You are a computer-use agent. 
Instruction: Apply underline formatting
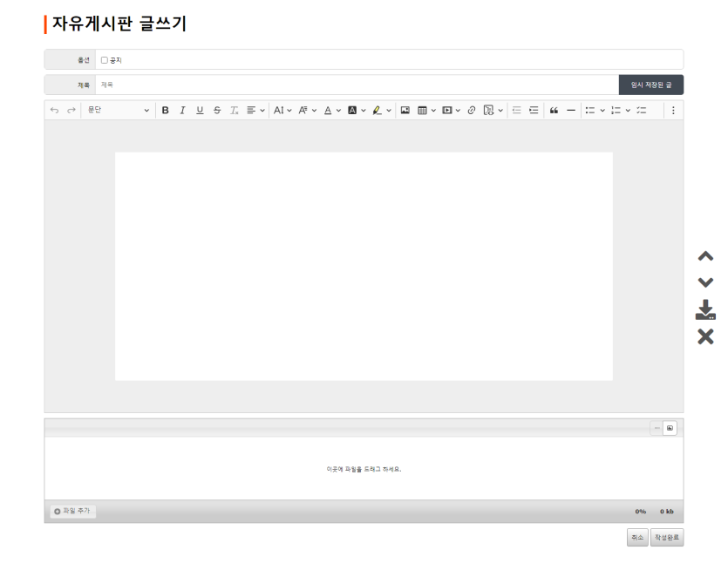tap(200, 110)
